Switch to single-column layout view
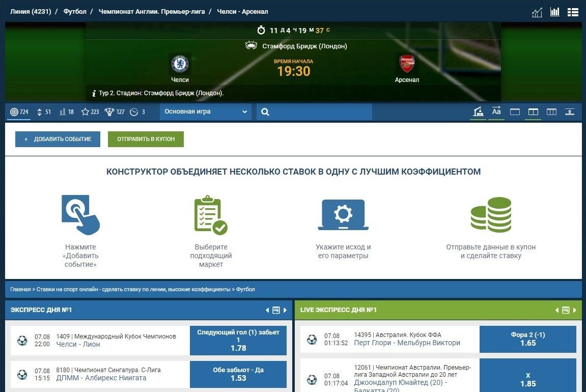 pos(515,112)
